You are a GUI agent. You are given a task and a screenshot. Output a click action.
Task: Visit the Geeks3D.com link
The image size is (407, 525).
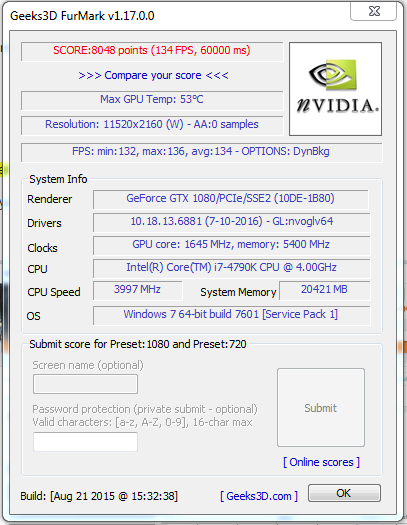click(x=259, y=496)
